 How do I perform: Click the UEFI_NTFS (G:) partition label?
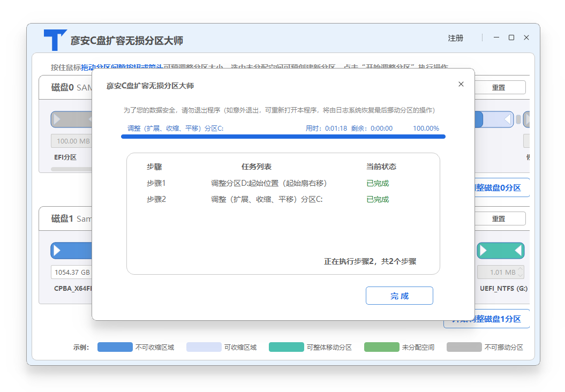(503, 289)
